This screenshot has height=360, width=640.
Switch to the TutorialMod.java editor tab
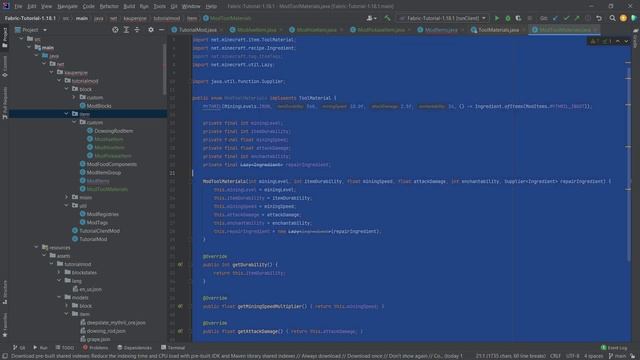click(198, 30)
